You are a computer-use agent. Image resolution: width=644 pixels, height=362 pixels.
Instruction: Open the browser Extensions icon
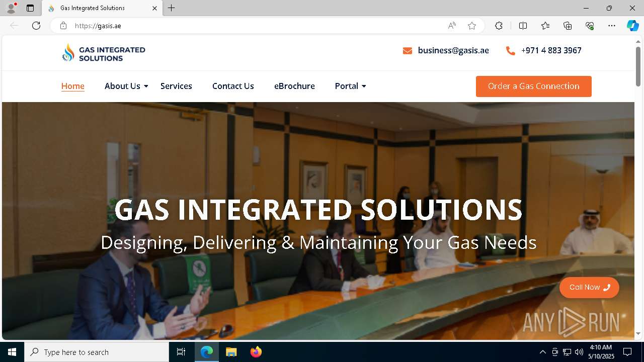(x=499, y=26)
